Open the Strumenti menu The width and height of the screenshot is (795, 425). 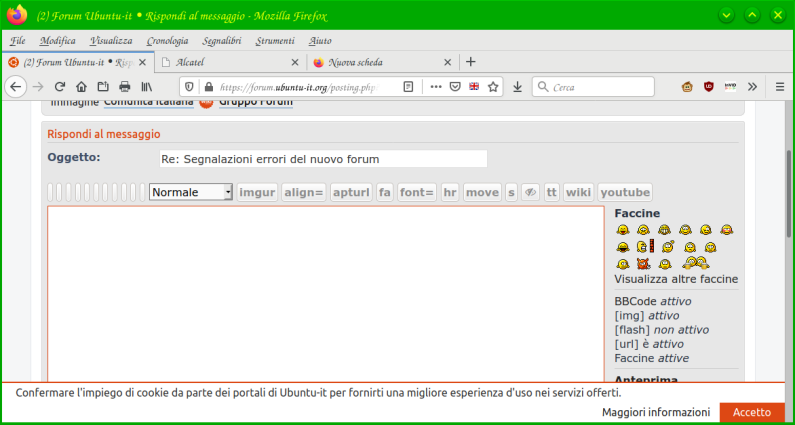(275, 41)
